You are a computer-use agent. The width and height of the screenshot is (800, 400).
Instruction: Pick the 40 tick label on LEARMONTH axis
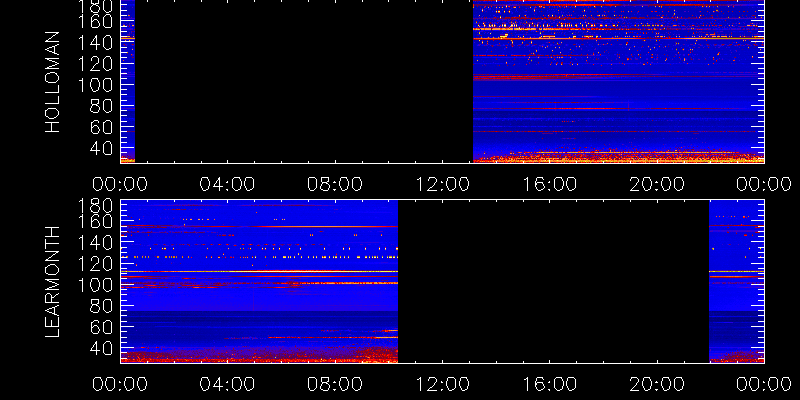pos(104,348)
